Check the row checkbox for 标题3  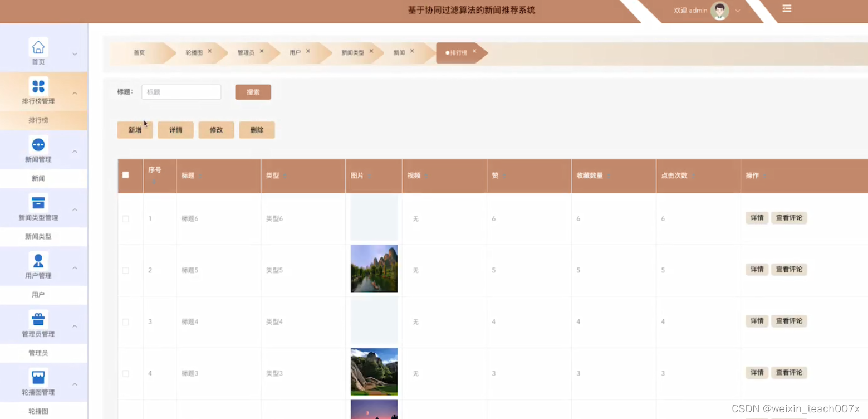pos(126,374)
